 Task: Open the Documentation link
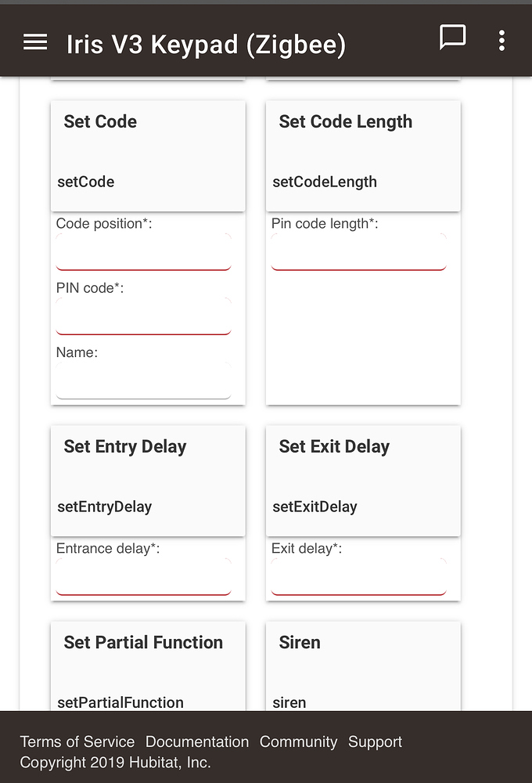pyautogui.click(x=197, y=742)
